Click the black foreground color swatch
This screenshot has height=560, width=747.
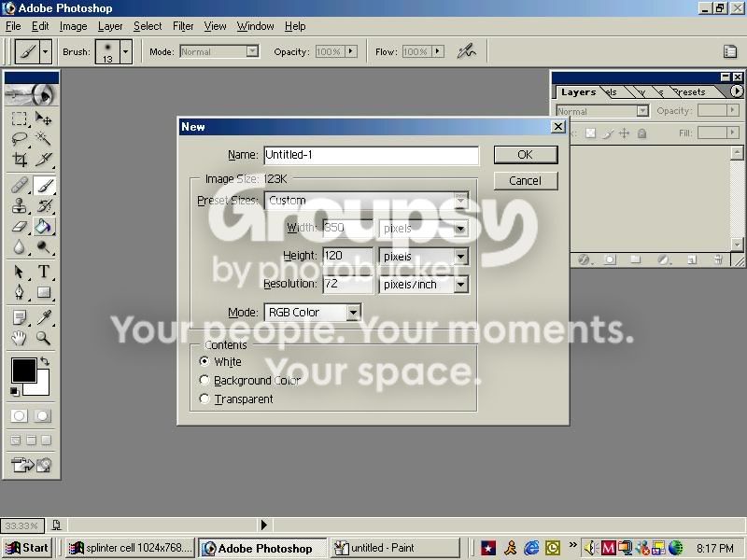[x=24, y=371]
